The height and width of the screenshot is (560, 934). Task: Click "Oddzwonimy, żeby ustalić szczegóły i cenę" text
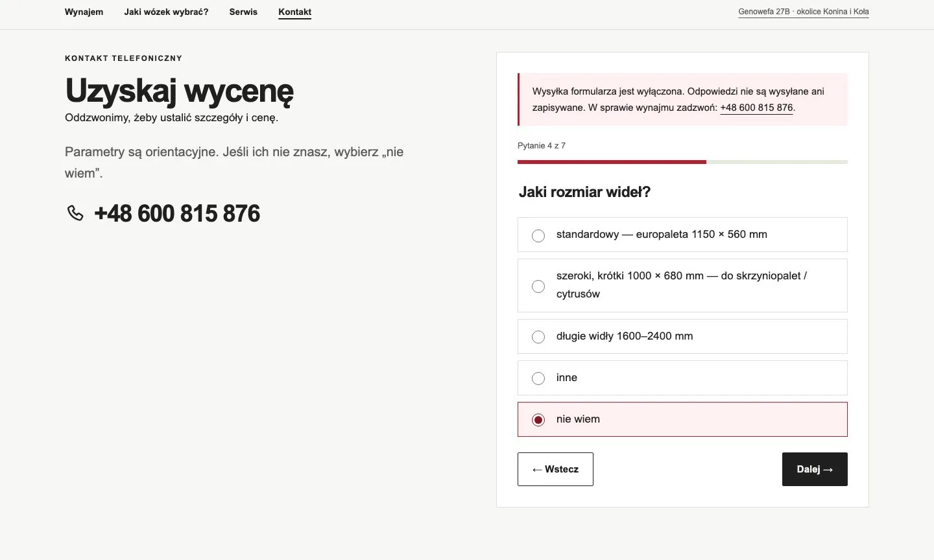click(171, 118)
